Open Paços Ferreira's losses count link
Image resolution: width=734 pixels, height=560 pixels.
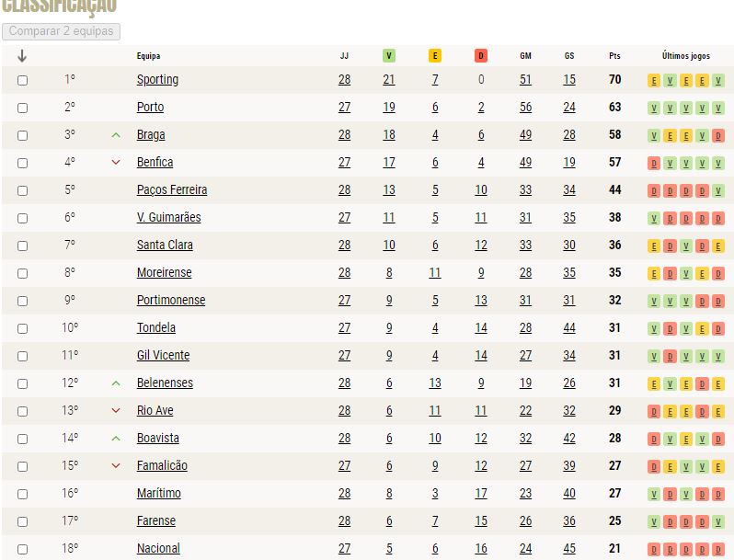coord(481,190)
